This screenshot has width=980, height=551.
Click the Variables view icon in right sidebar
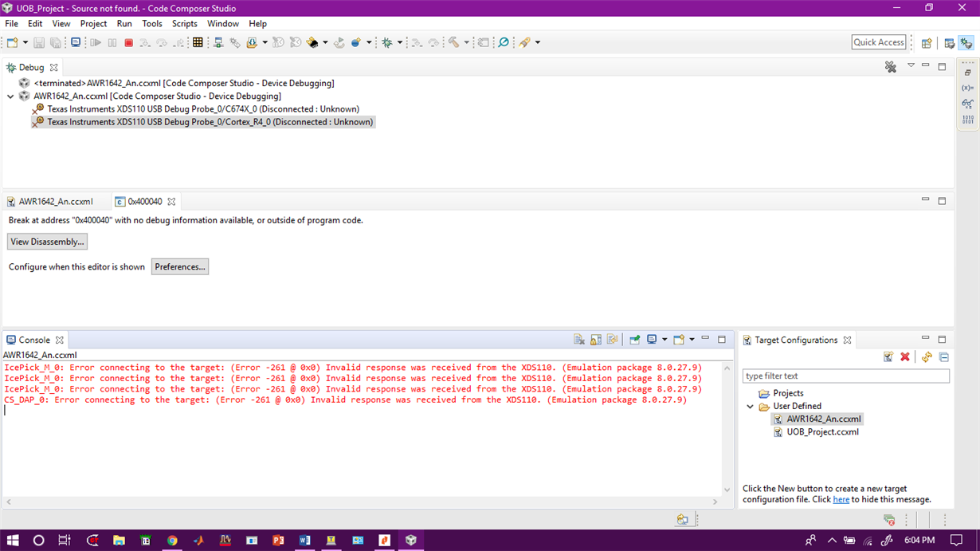967,88
